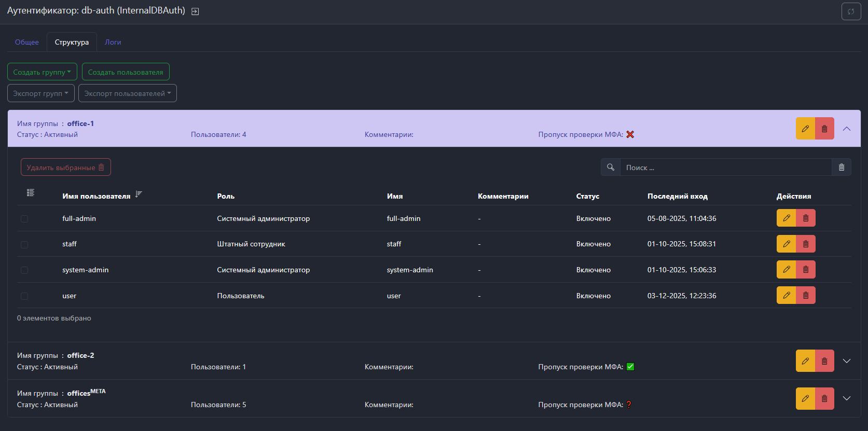Tick the checkbox for full-admin user
The width and height of the screenshot is (868, 431).
(24, 219)
